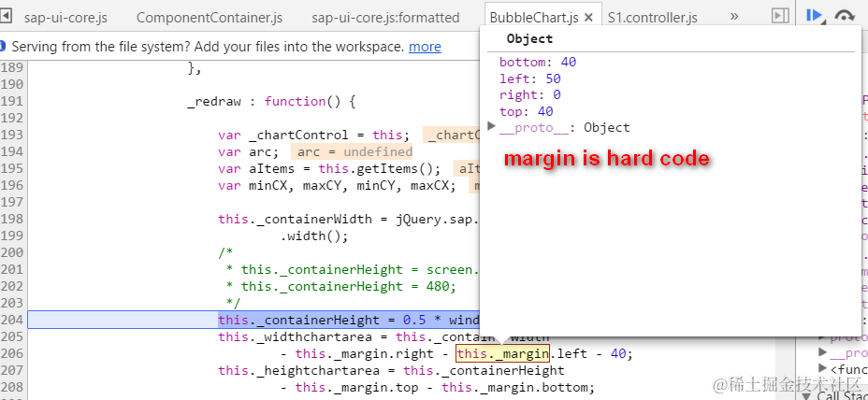Click the 'arc = undefined' inline value

(352, 152)
